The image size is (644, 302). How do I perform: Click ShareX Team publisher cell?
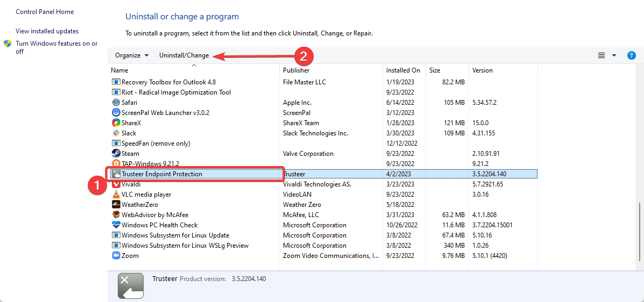coord(301,123)
